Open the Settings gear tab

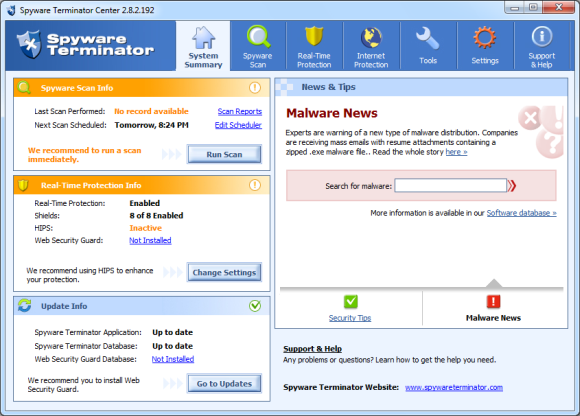485,46
